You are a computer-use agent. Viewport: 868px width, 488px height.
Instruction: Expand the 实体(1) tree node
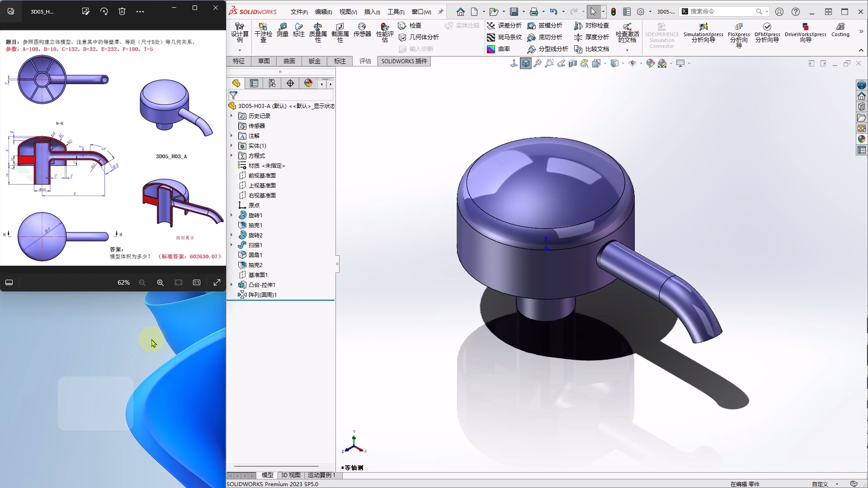click(x=231, y=145)
